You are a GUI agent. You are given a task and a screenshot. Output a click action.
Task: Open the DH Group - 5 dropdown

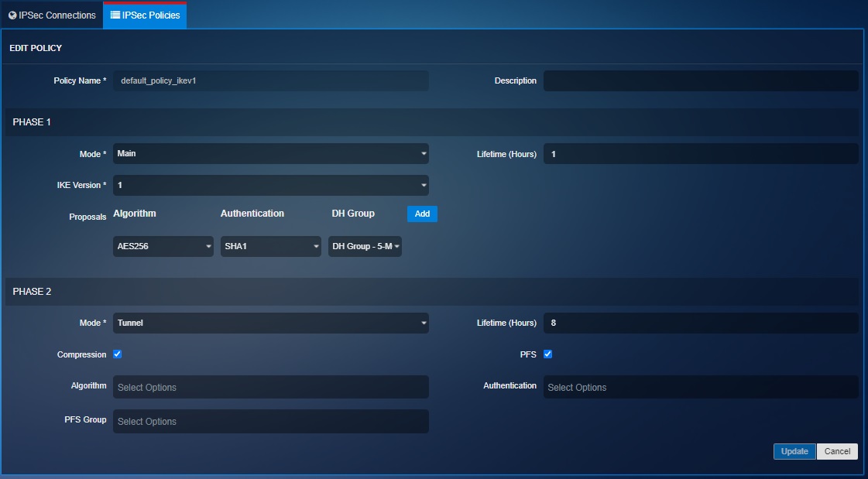[x=365, y=247]
